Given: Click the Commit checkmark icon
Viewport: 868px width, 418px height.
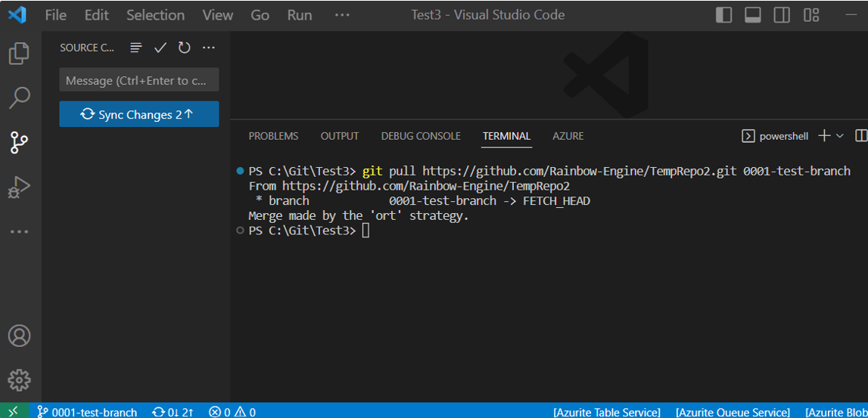Looking at the screenshot, I should point(160,48).
